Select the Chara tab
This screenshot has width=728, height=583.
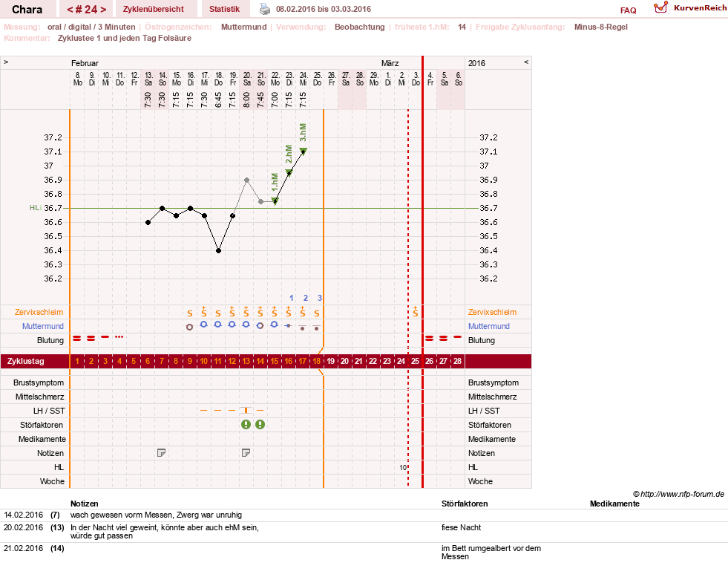(x=27, y=10)
